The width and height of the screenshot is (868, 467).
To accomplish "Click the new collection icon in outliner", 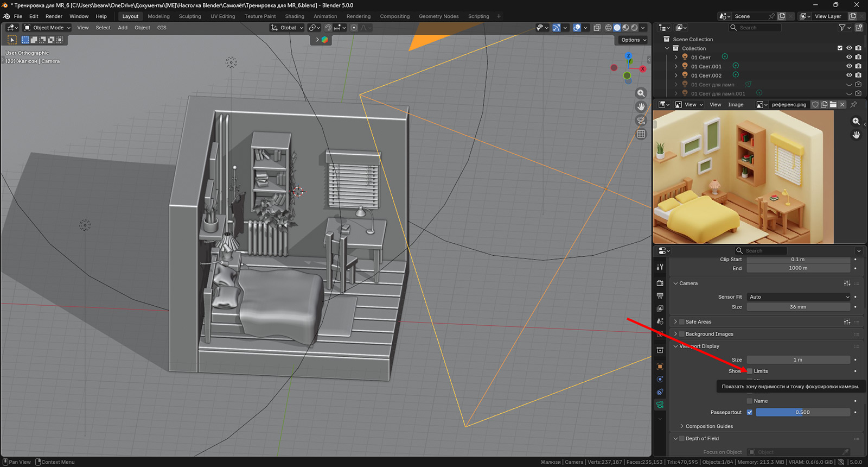I will click(859, 28).
